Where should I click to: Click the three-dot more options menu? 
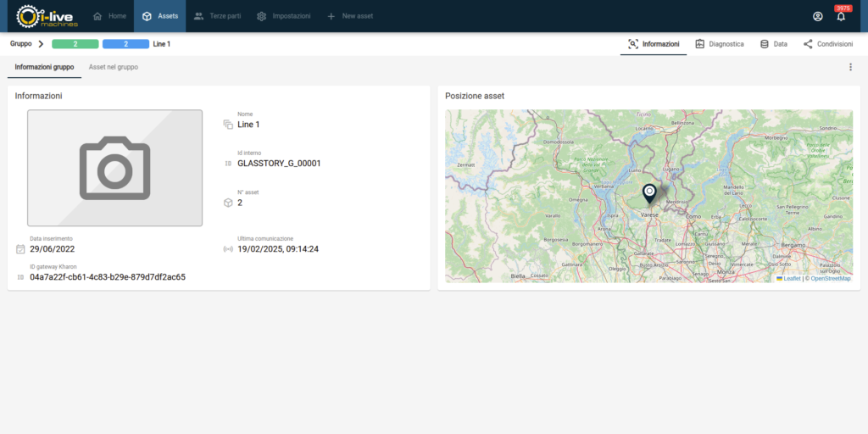[x=850, y=67]
